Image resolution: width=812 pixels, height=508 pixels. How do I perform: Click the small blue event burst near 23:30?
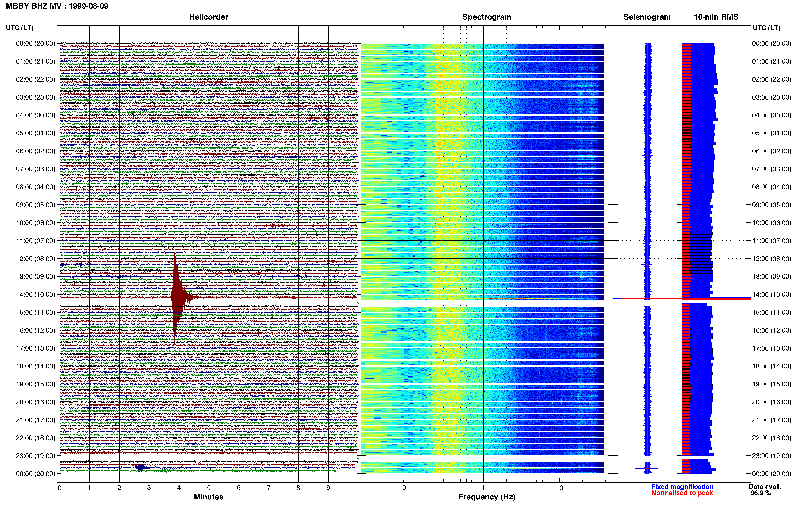coord(141,467)
